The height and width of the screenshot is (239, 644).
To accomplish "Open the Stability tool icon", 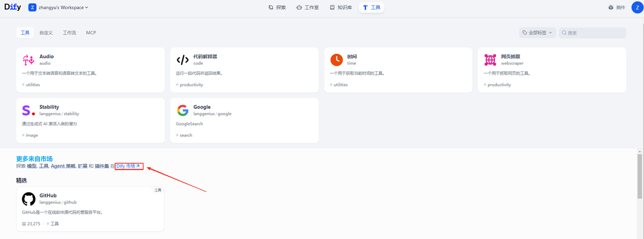I will [x=28, y=110].
